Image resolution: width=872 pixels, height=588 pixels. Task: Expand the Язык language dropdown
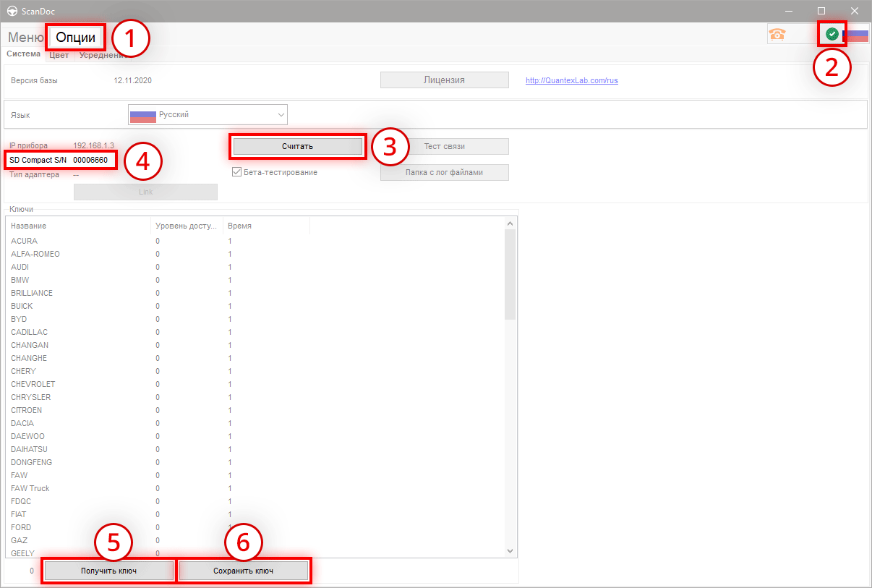tap(281, 114)
